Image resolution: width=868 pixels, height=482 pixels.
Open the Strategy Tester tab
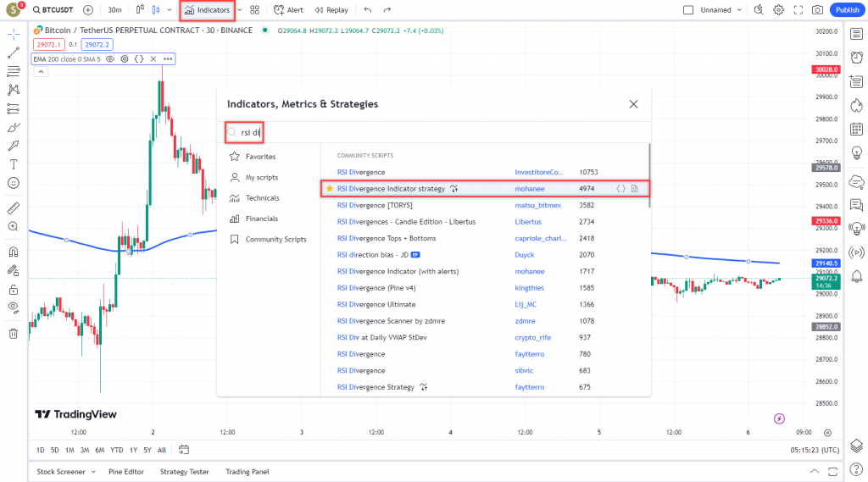point(184,472)
